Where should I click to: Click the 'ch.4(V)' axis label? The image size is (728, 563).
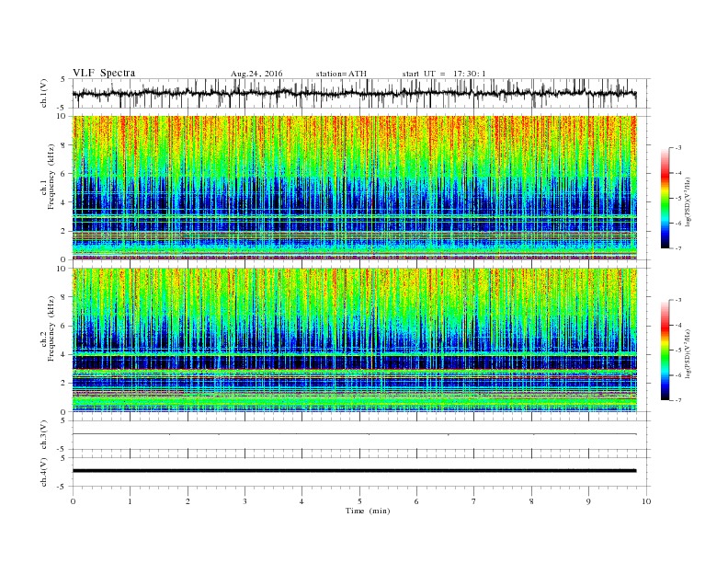pos(43,472)
